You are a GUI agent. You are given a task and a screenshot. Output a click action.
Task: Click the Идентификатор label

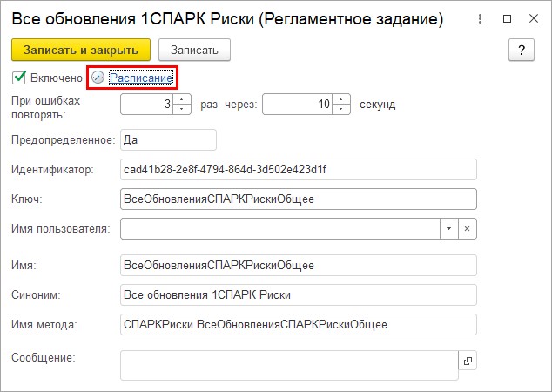pyautogui.click(x=52, y=169)
